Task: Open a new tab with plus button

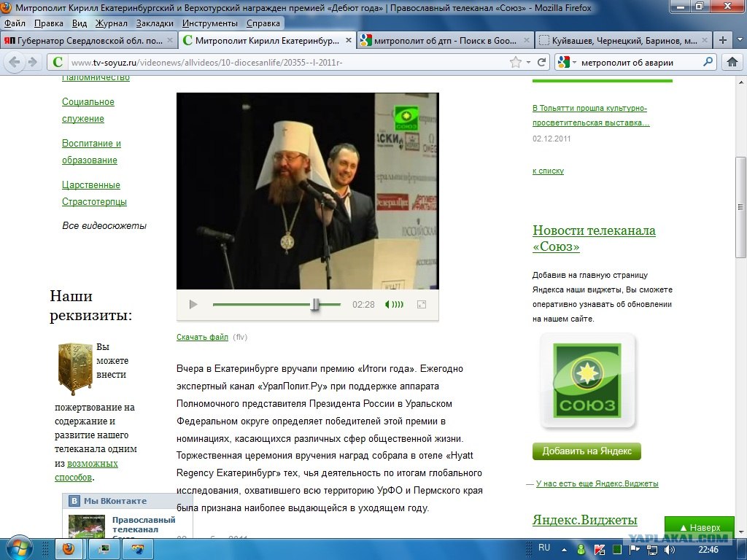Action: pyautogui.click(x=723, y=40)
